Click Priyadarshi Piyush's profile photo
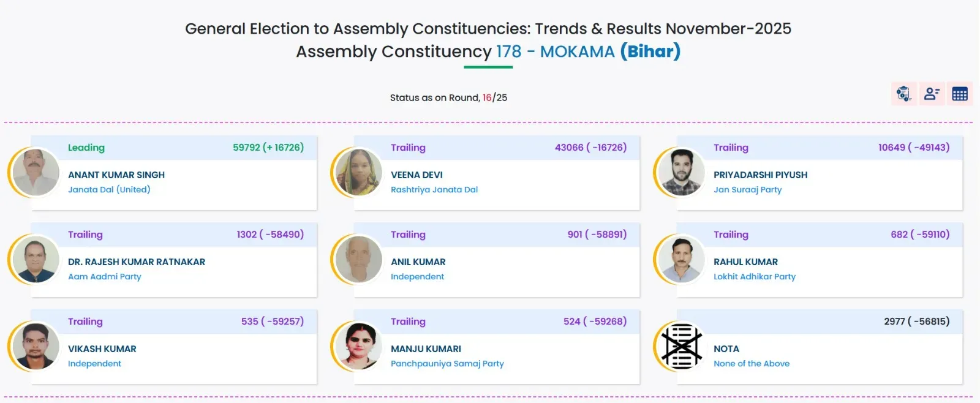This screenshot has height=403, width=980. (682, 173)
